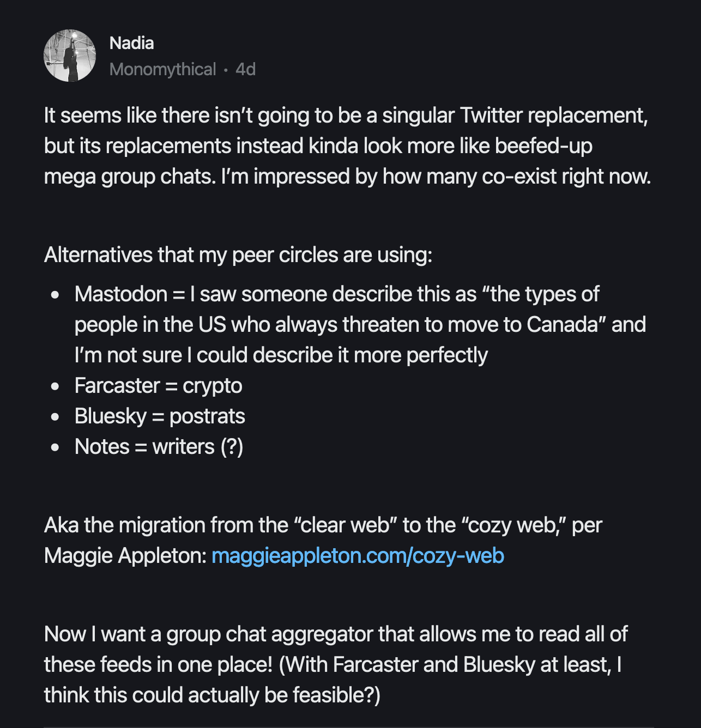The height and width of the screenshot is (728, 701).
Task: Click the "Bluesky = postrats" list item
Action: pos(160,416)
